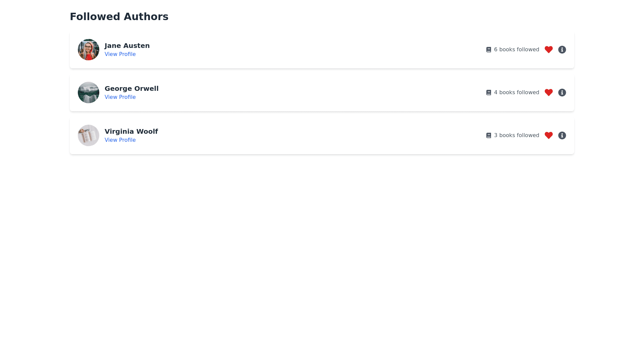644x362 pixels.
Task: Open the info icon for George Orwell
Action: click(x=562, y=93)
